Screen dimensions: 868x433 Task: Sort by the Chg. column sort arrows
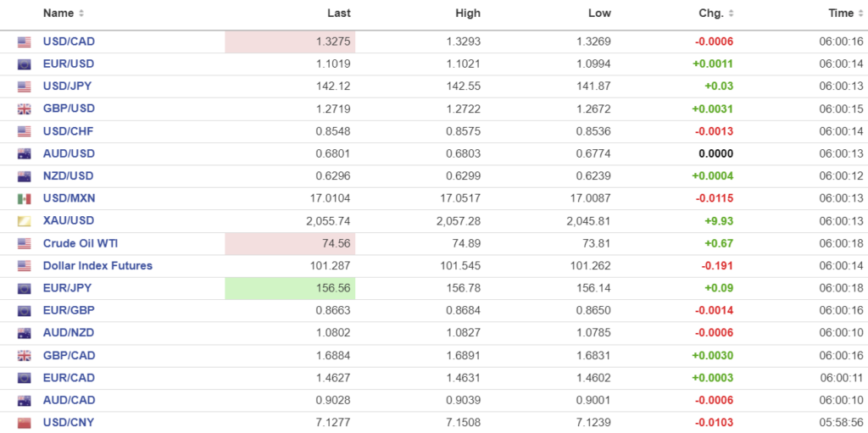point(732,14)
